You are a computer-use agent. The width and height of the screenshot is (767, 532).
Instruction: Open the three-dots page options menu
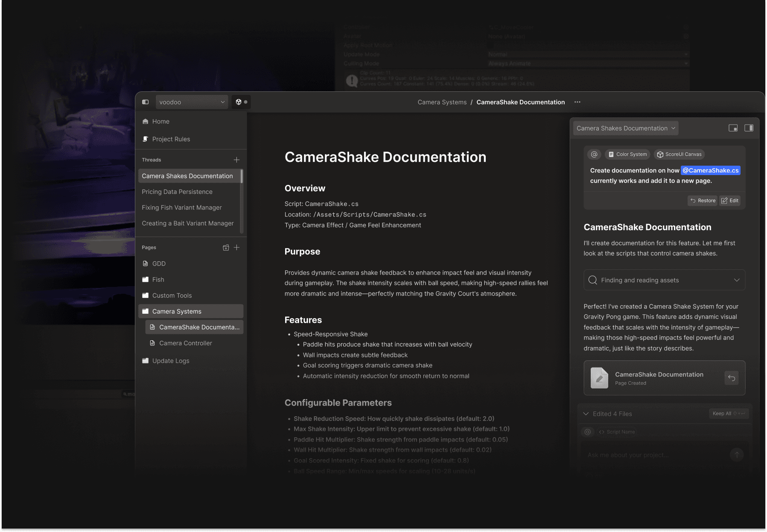coord(577,102)
